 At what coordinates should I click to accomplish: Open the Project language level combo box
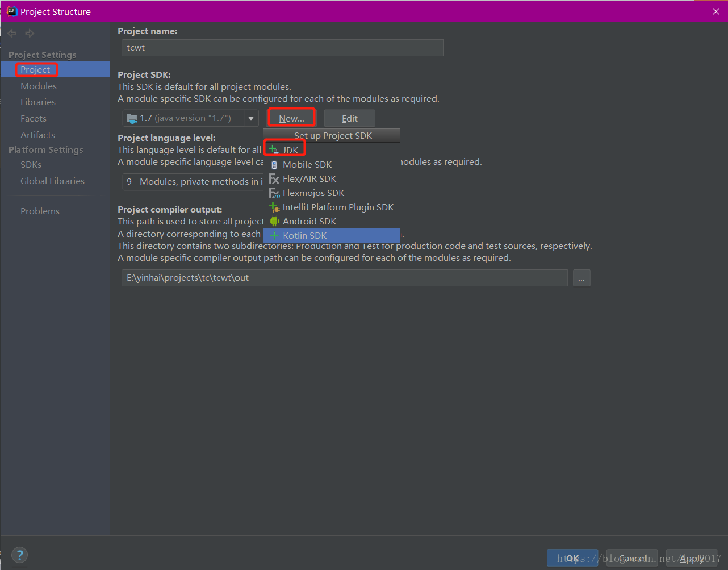click(x=193, y=181)
